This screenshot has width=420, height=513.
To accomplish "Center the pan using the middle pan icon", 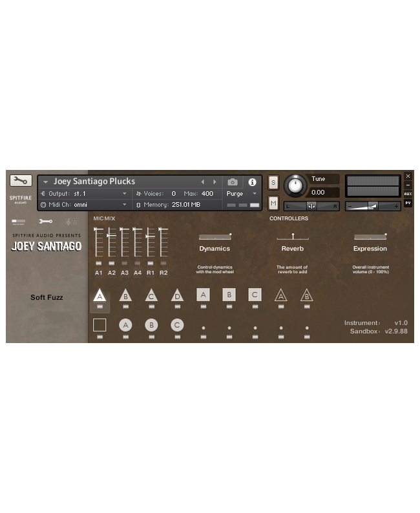I will pyautogui.click(x=311, y=206).
